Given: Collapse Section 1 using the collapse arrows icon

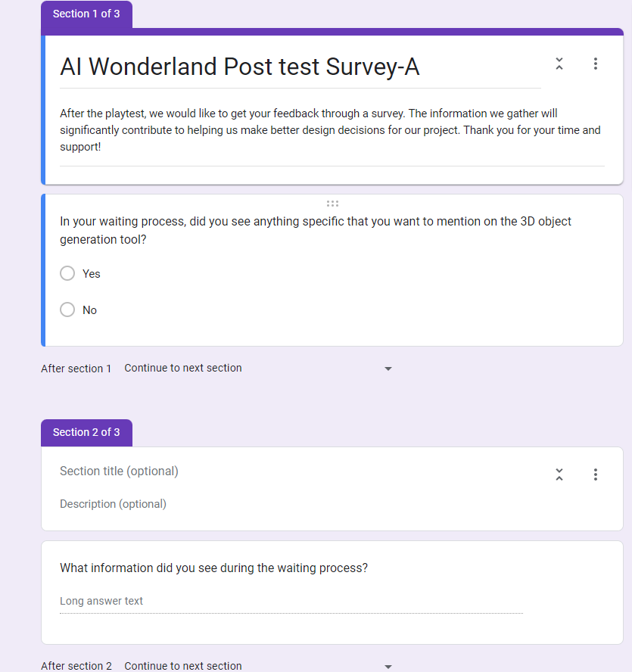Looking at the screenshot, I should [559, 64].
